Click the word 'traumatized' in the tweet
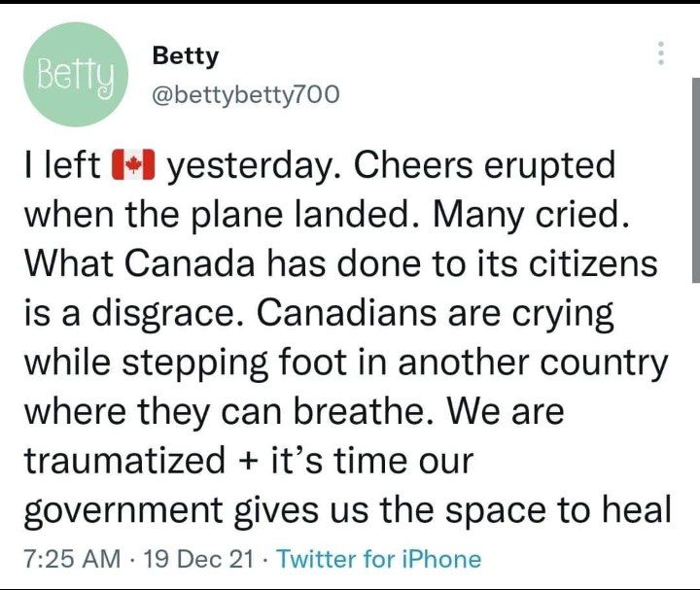 tap(124, 461)
